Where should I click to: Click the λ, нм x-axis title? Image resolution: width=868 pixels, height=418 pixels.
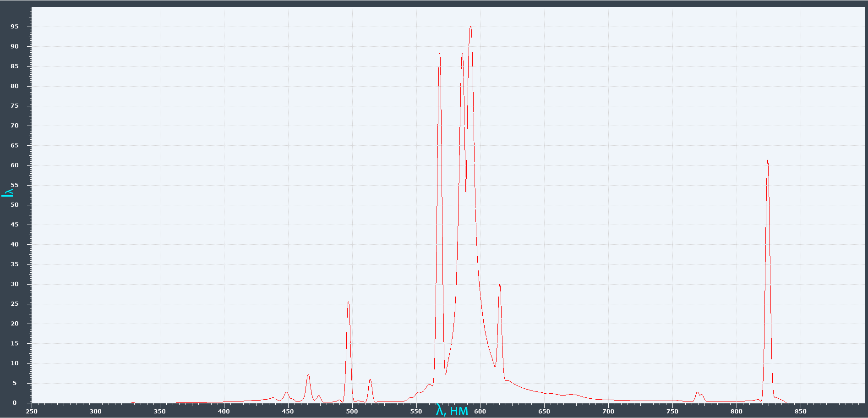452,411
